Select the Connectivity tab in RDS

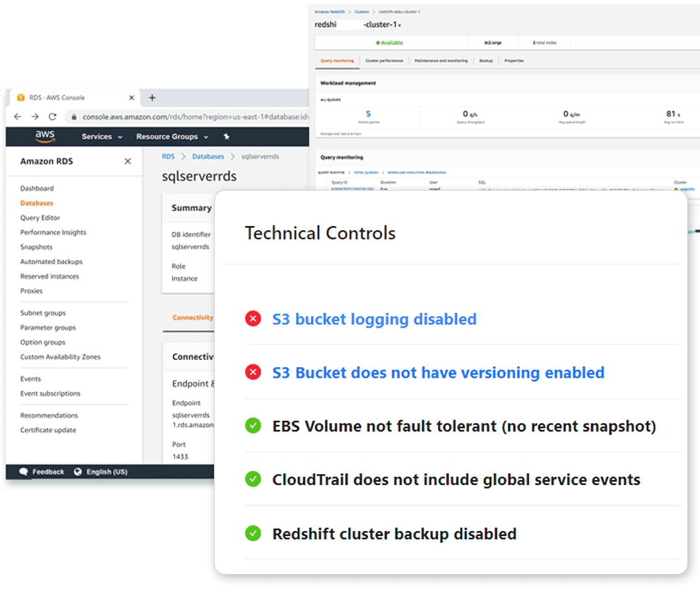(x=192, y=318)
